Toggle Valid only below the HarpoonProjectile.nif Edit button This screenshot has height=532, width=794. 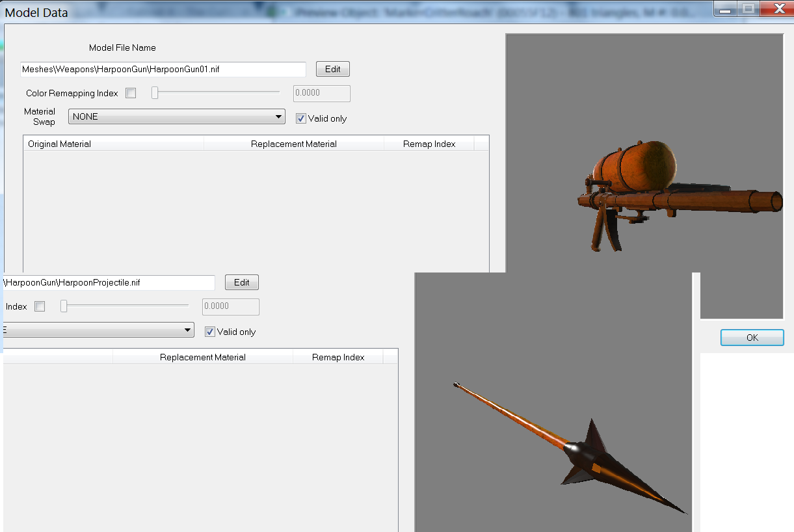tap(209, 332)
